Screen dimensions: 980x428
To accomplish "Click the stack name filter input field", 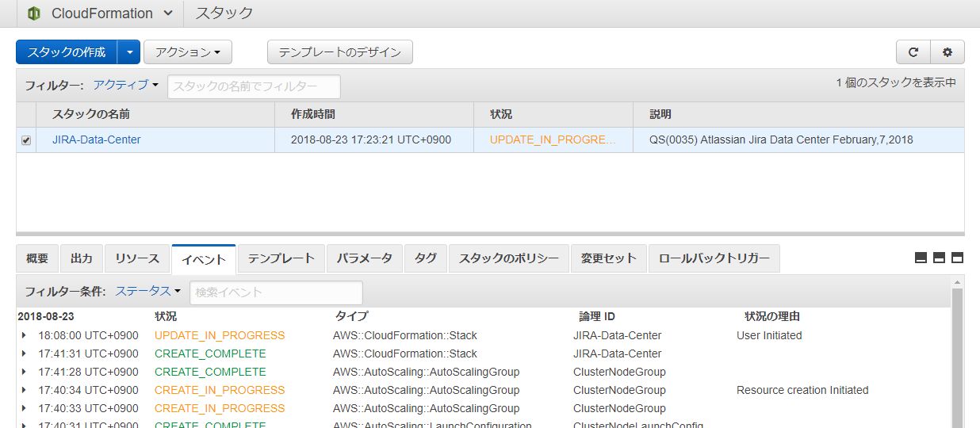I will pos(254,86).
